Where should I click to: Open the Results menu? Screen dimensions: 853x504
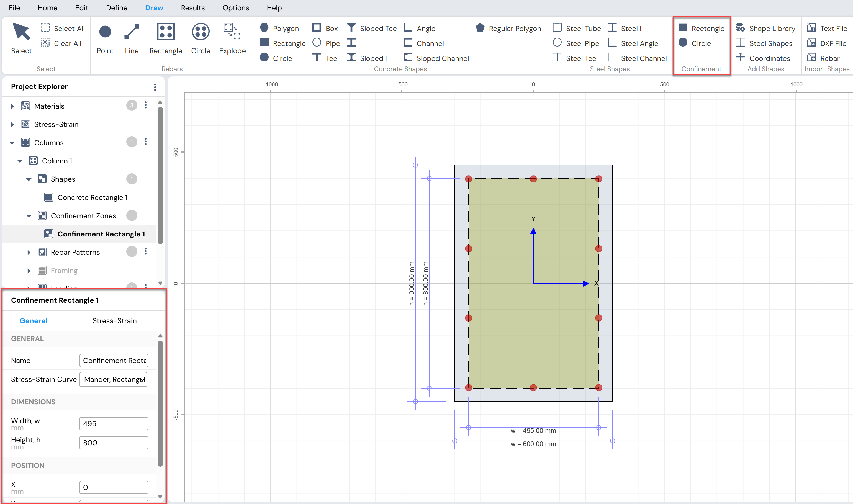point(192,7)
